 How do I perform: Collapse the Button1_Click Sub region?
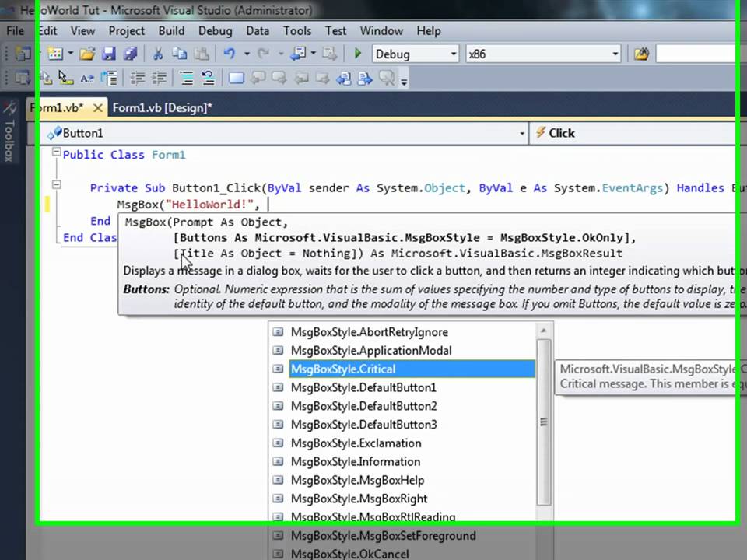click(x=57, y=185)
